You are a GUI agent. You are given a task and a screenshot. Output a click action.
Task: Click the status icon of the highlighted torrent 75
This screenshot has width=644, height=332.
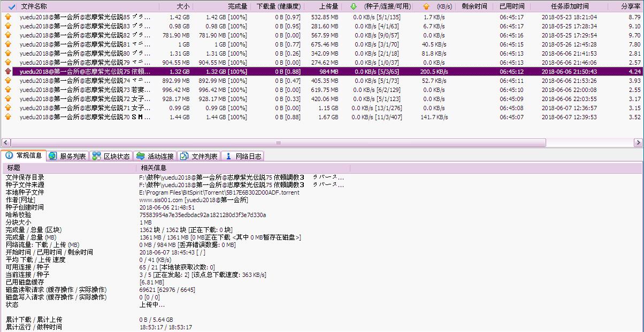[8, 72]
